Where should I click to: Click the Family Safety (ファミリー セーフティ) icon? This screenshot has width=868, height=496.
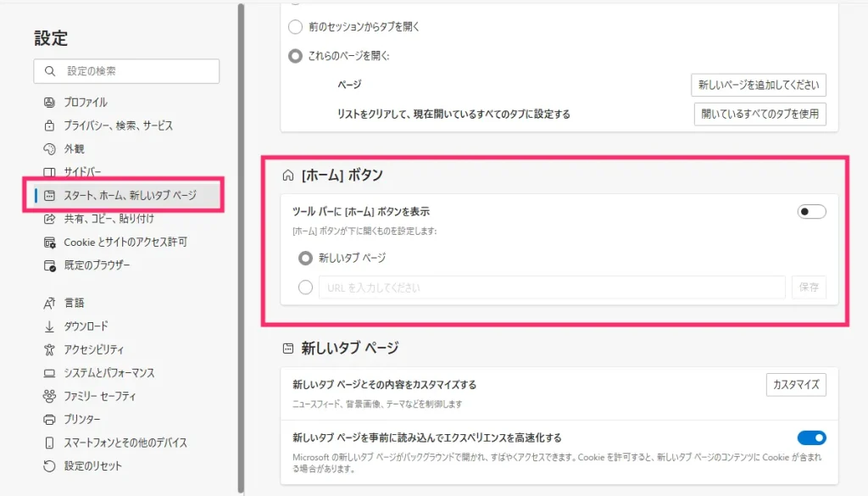pos(49,396)
